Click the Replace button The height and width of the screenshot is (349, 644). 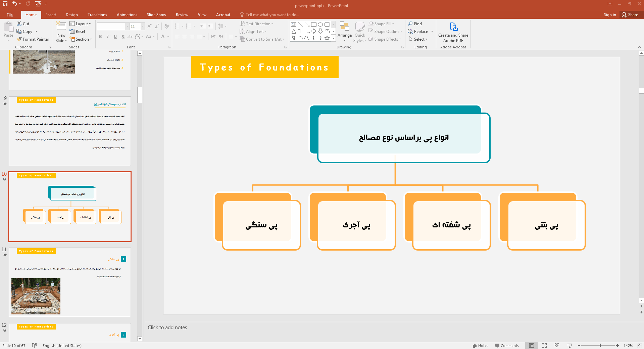(x=418, y=31)
